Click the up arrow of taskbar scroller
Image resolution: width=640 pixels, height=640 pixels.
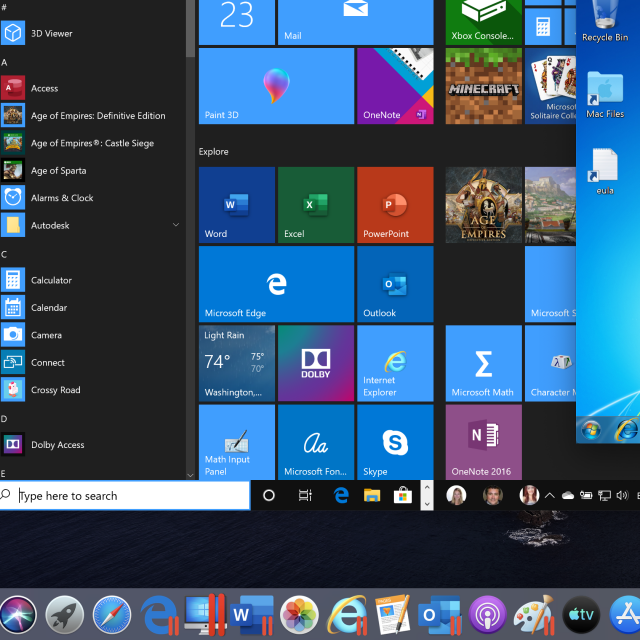pyautogui.click(x=427, y=487)
